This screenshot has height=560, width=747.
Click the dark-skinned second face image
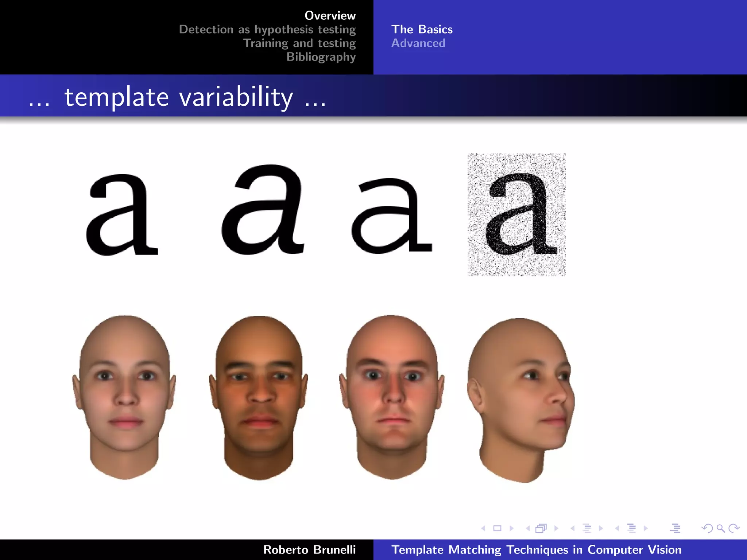tap(259, 398)
